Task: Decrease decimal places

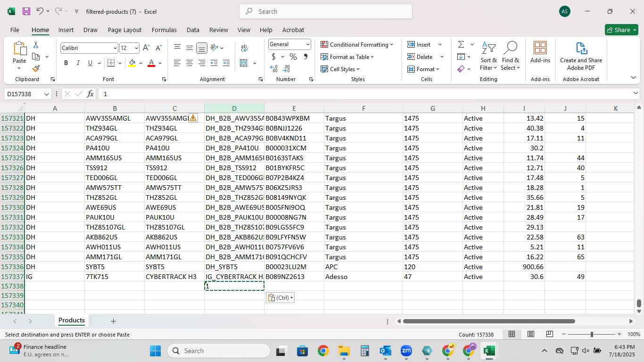Action: (x=287, y=69)
